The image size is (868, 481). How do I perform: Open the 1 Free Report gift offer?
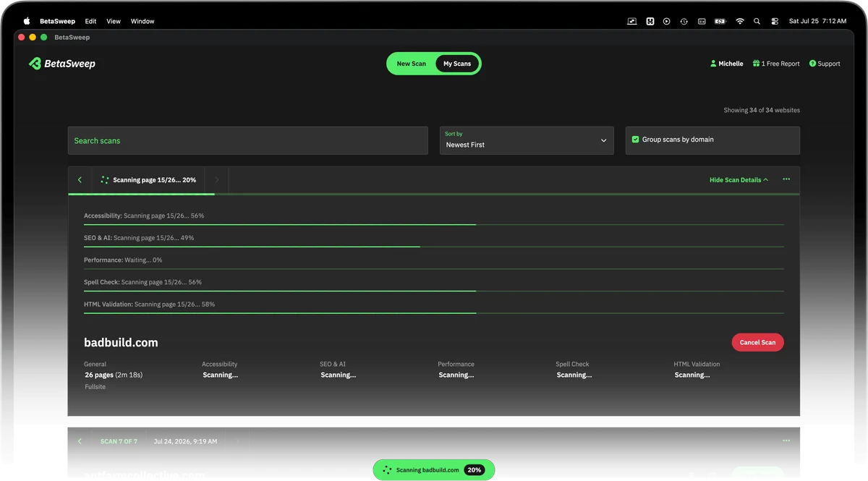tap(776, 64)
